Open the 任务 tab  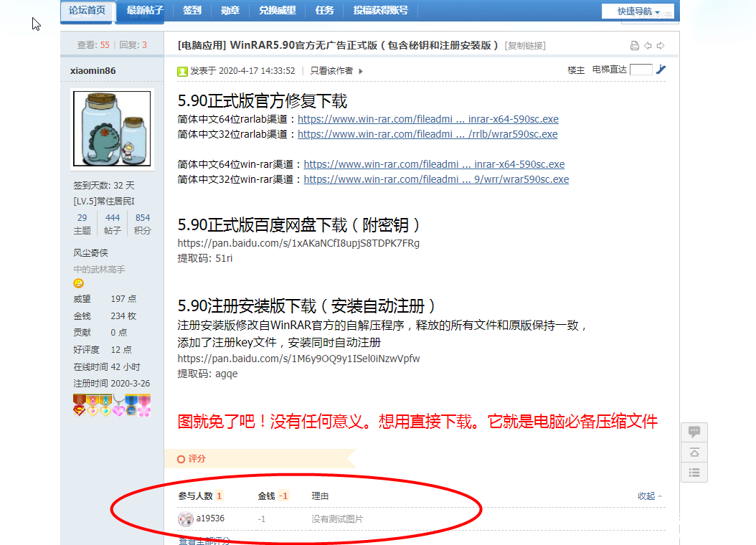[x=324, y=11]
